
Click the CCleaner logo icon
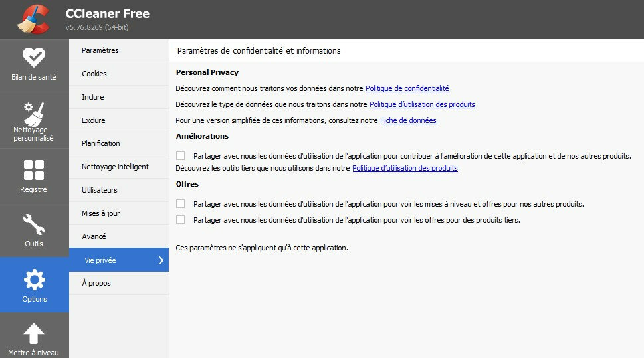click(33, 19)
